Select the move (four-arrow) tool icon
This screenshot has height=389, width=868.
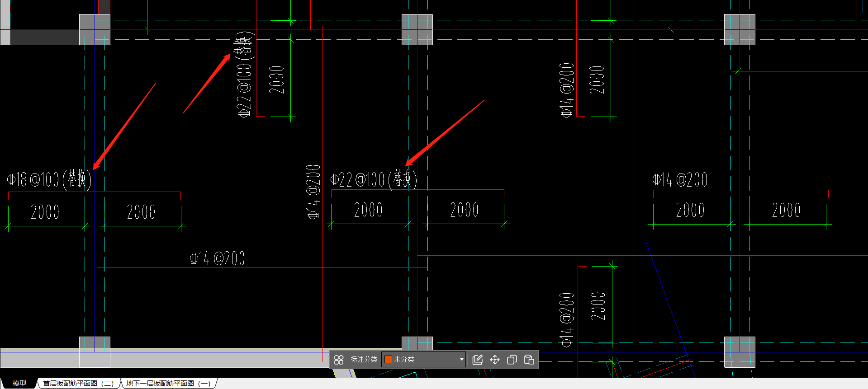[x=495, y=360]
